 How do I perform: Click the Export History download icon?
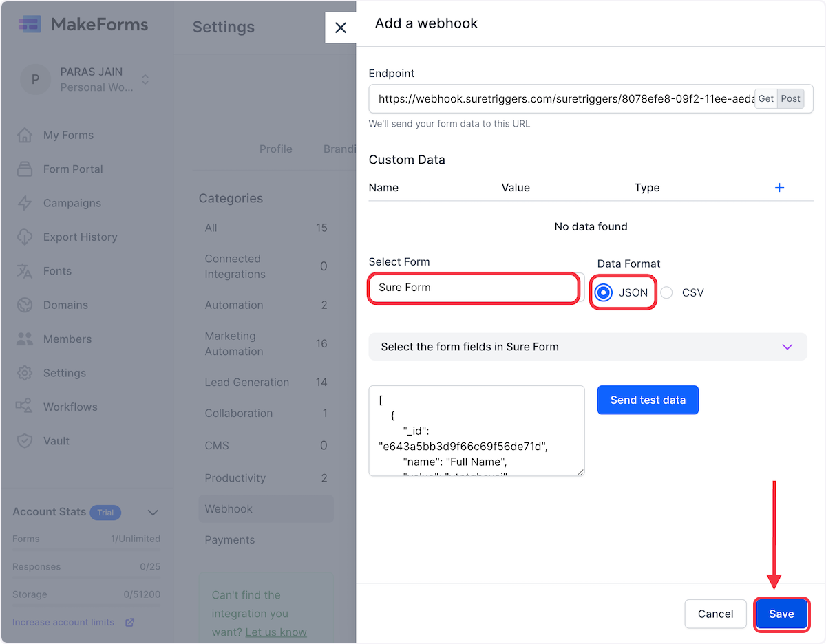25,237
